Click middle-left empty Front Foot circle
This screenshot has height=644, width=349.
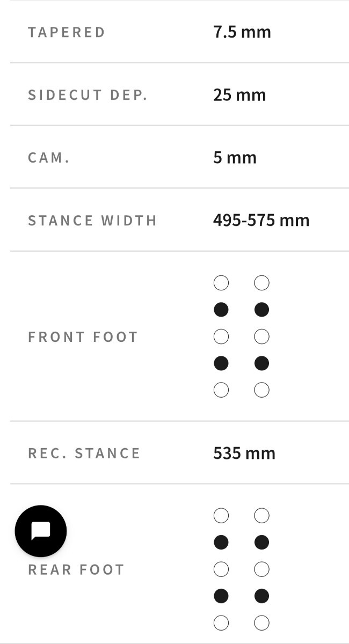(x=221, y=336)
